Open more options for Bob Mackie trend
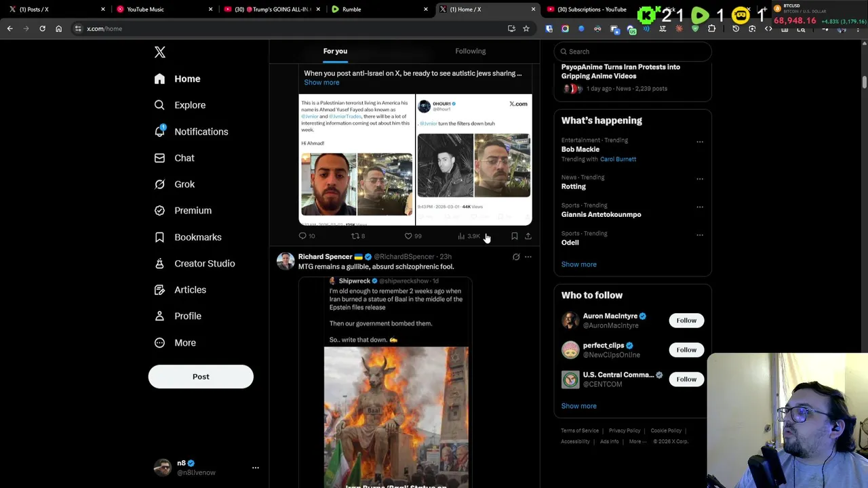Image resolution: width=868 pixels, height=488 pixels. click(700, 142)
